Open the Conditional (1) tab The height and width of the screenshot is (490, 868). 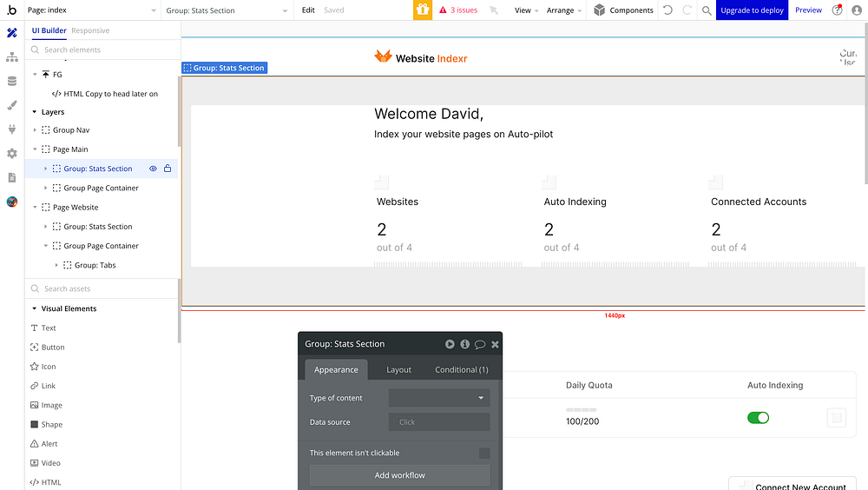pyautogui.click(x=462, y=370)
